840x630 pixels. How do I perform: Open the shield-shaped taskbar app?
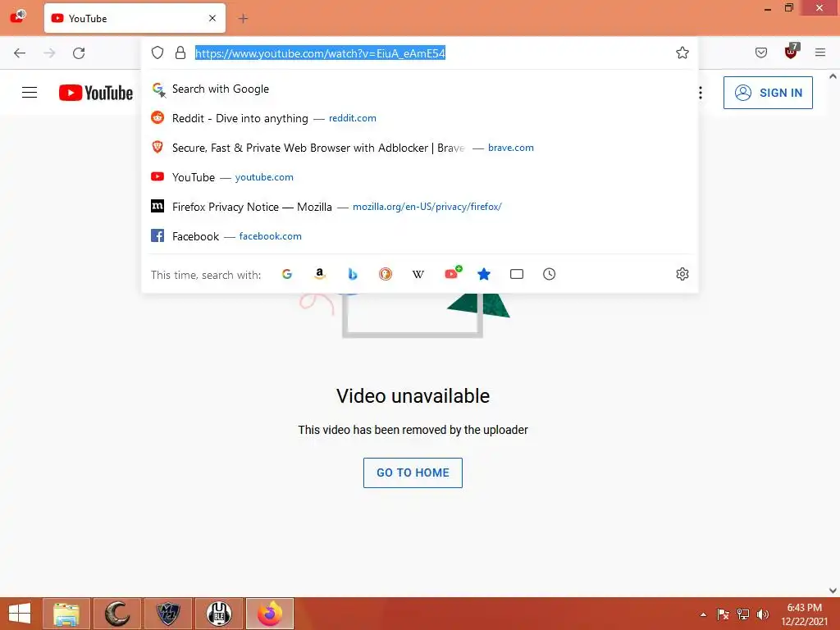click(x=168, y=614)
